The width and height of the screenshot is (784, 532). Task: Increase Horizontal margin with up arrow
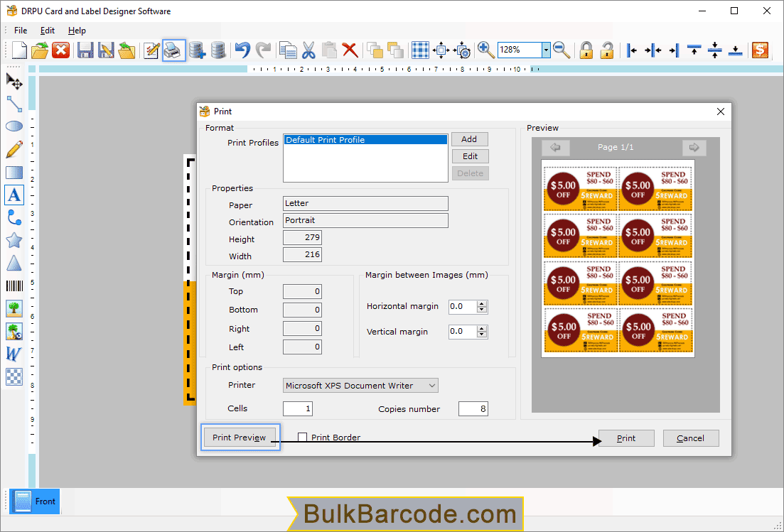tap(481, 304)
